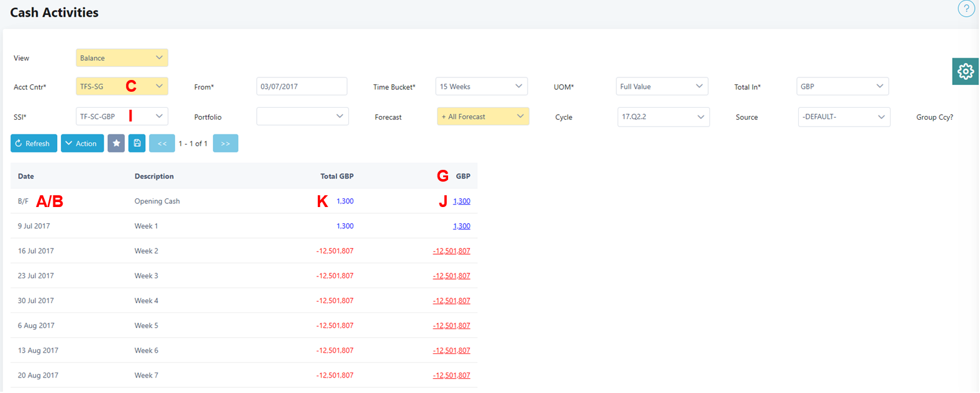
Task: Click the help question mark icon
Action: [x=966, y=9]
